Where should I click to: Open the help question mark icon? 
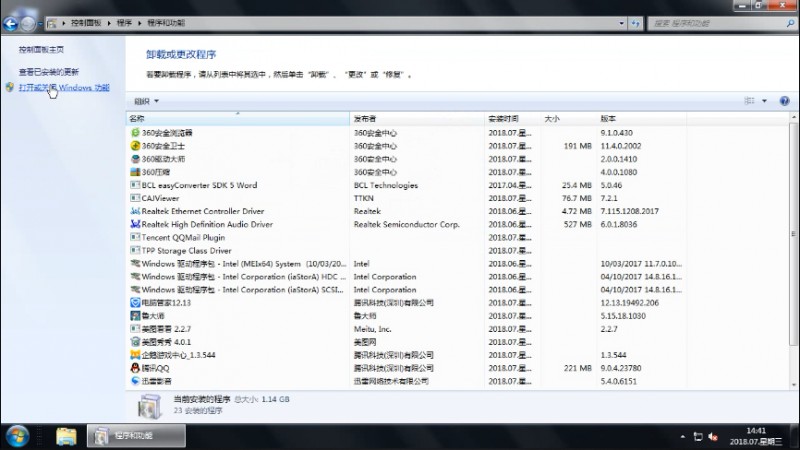pyautogui.click(x=784, y=101)
